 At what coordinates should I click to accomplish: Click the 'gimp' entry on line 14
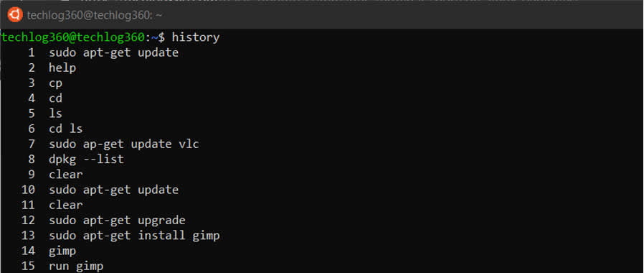(x=62, y=251)
